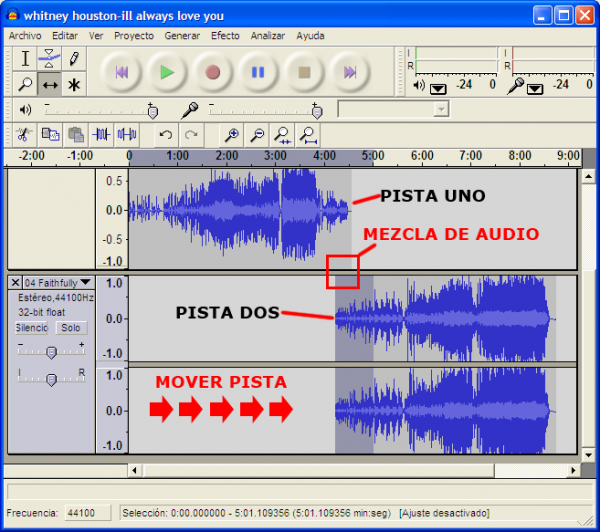Open the Efecto menu

pos(225,36)
